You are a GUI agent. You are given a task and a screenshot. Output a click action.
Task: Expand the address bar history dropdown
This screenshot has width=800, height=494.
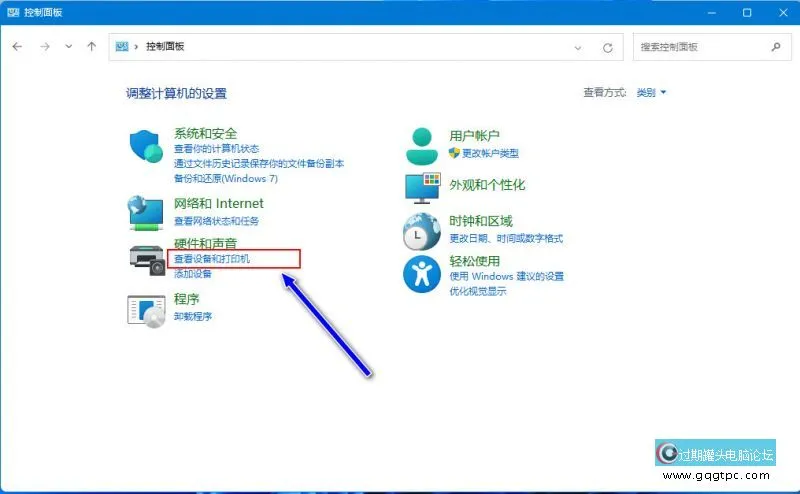578,47
